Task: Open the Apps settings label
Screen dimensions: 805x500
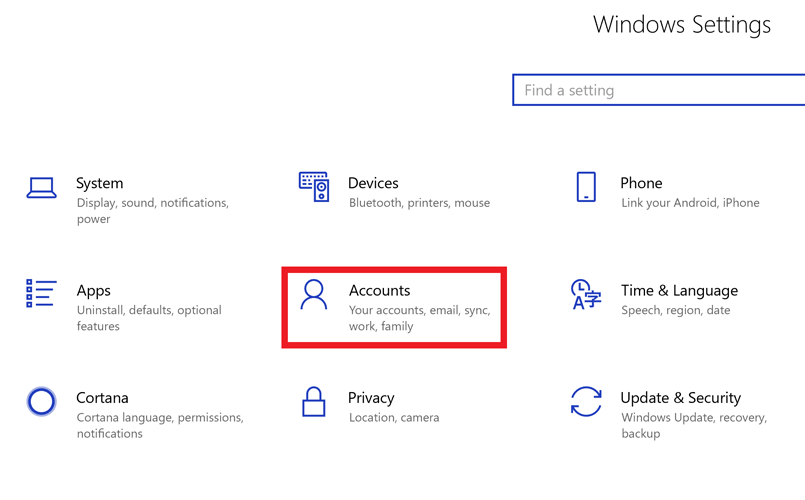Action: (x=93, y=291)
